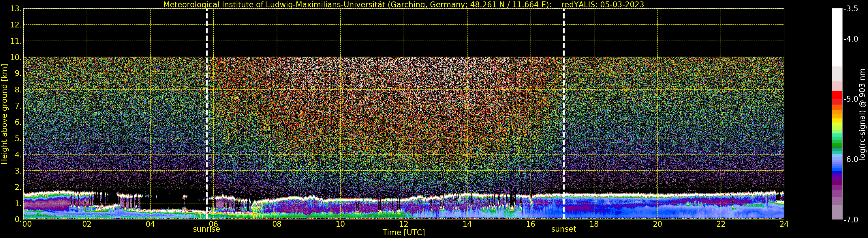The height and width of the screenshot is (238, 868).
Task: Select the "Time [UTC]" x-axis label
Action: pyautogui.click(x=404, y=233)
